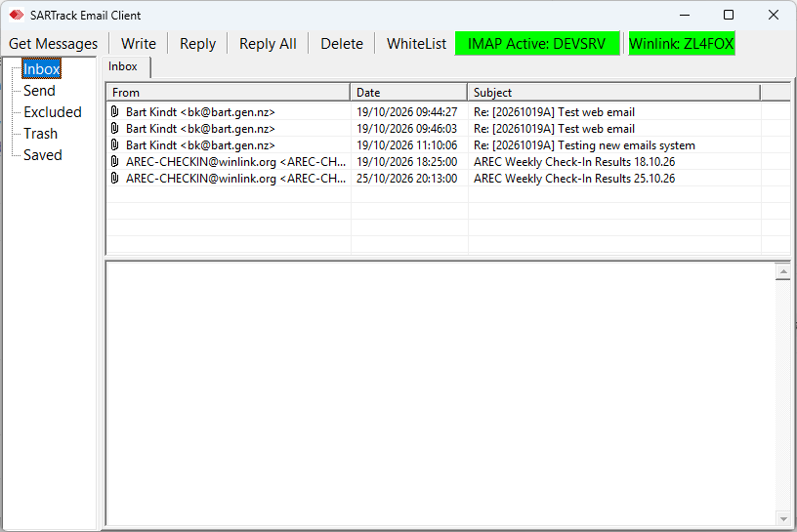Click attachment paperclip on 09:44:27 email

[115, 112]
